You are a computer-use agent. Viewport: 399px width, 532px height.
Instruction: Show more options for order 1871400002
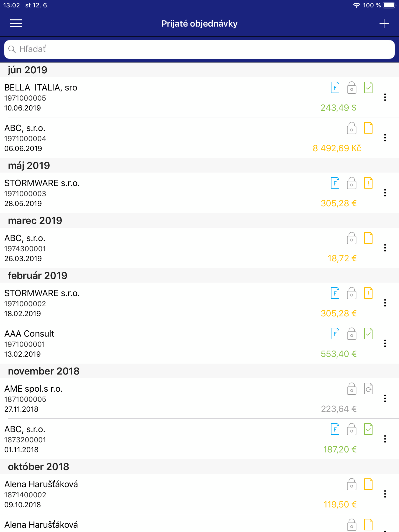[385, 494]
